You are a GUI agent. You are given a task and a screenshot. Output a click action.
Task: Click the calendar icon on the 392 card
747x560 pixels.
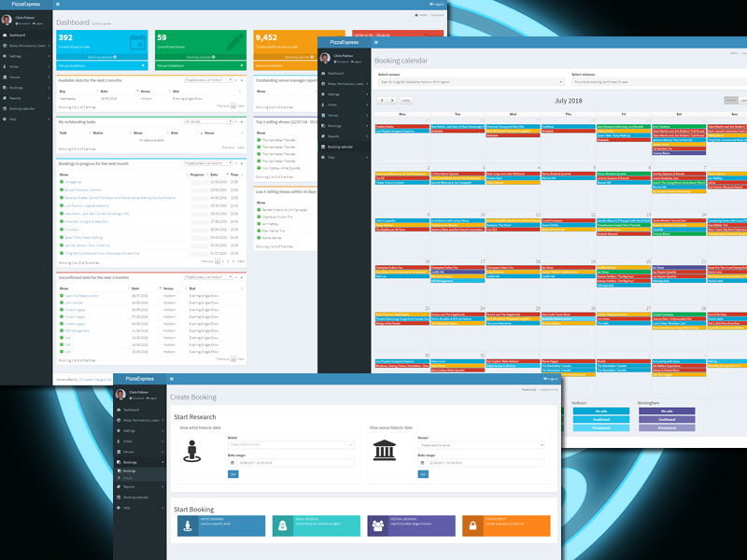(137, 42)
